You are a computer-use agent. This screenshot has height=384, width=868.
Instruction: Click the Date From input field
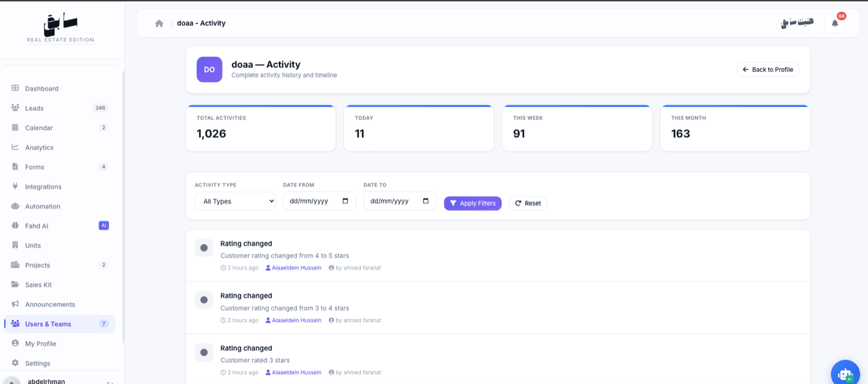click(319, 201)
